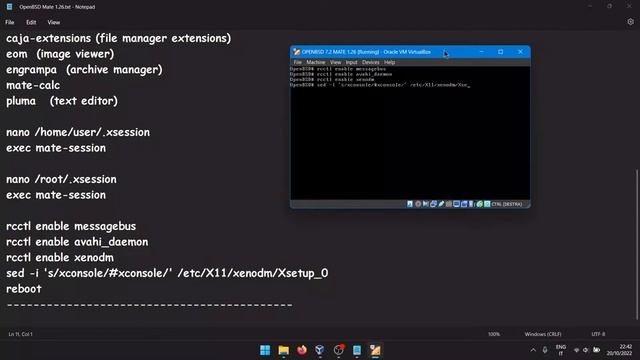The image size is (640, 360).
Task: Click VirtualBox window title bar icon
Action: tap(297, 52)
